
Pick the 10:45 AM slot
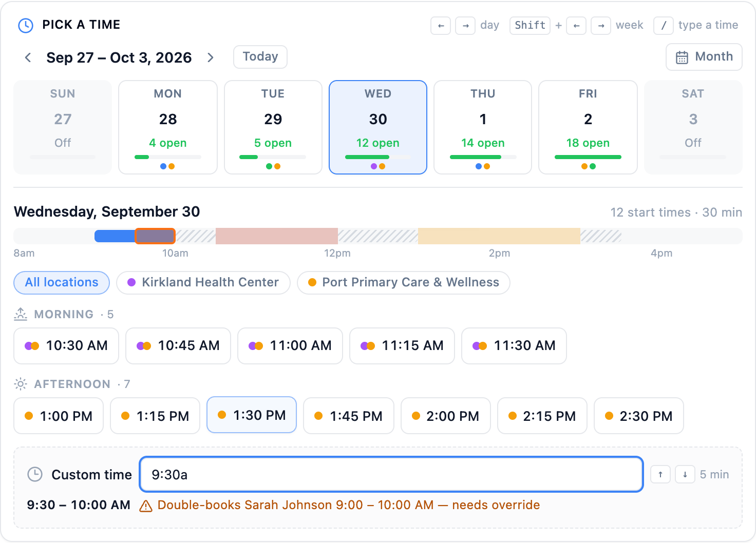click(178, 346)
